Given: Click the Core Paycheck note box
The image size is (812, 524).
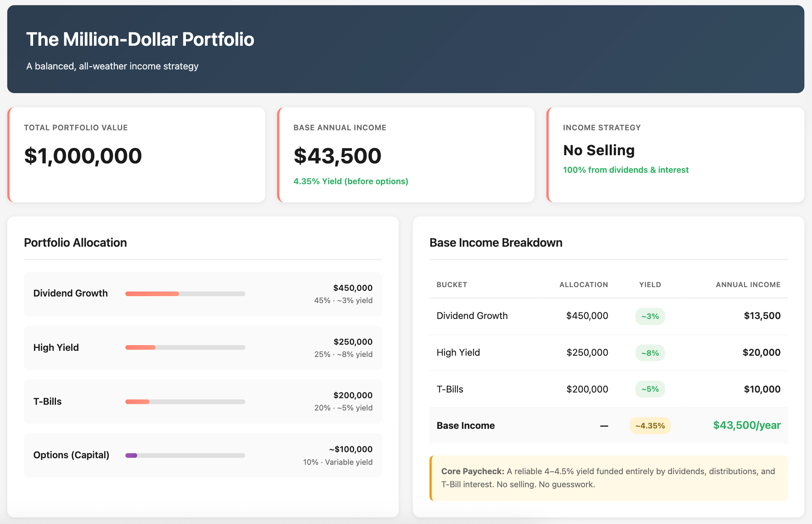Looking at the screenshot, I should [608, 478].
